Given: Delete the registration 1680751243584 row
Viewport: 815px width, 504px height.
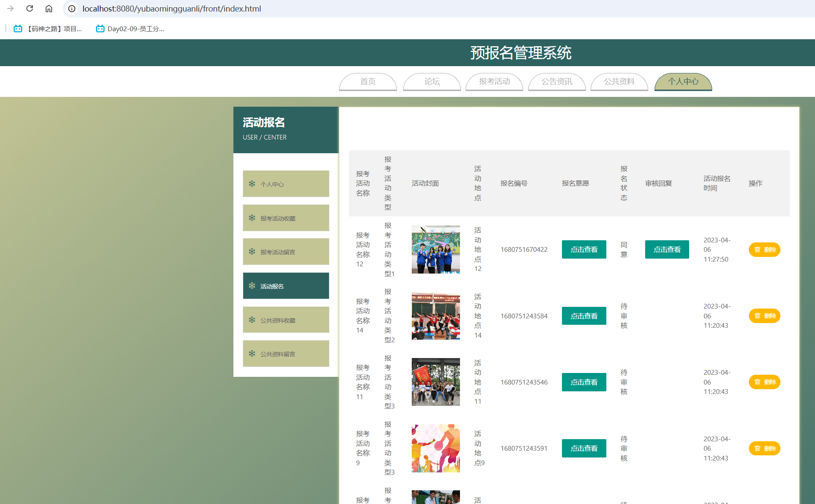Looking at the screenshot, I should (764, 316).
